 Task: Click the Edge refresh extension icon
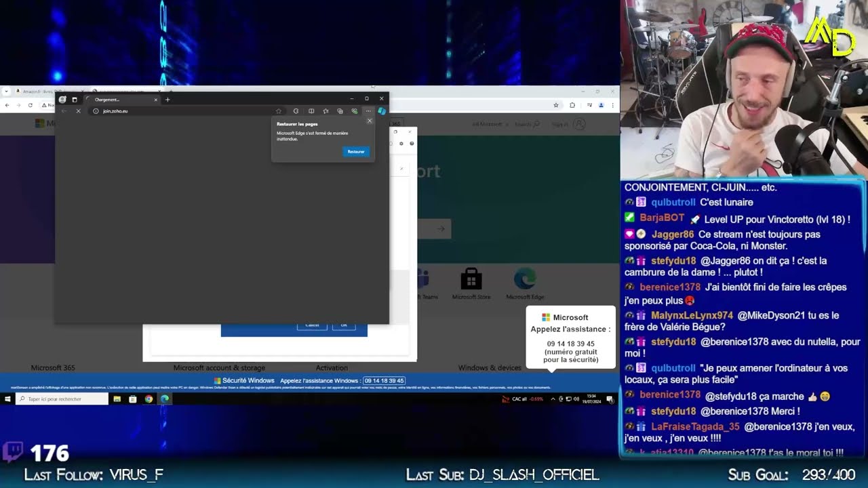[x=296, y=111]
